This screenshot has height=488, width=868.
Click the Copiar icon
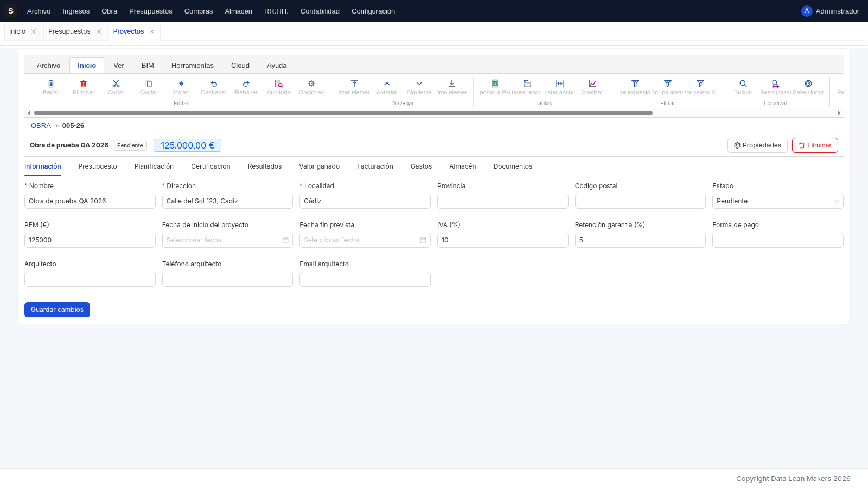[149, 84]
